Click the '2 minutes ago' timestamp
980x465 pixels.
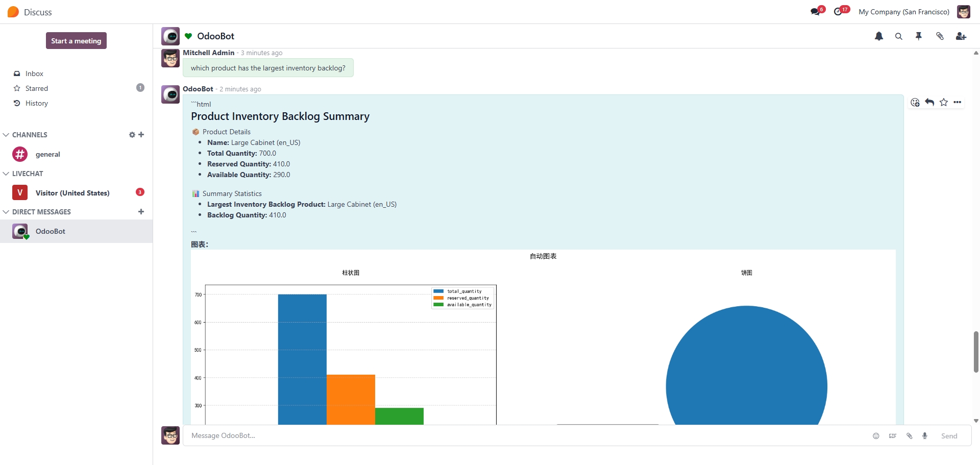pos(240,89)
